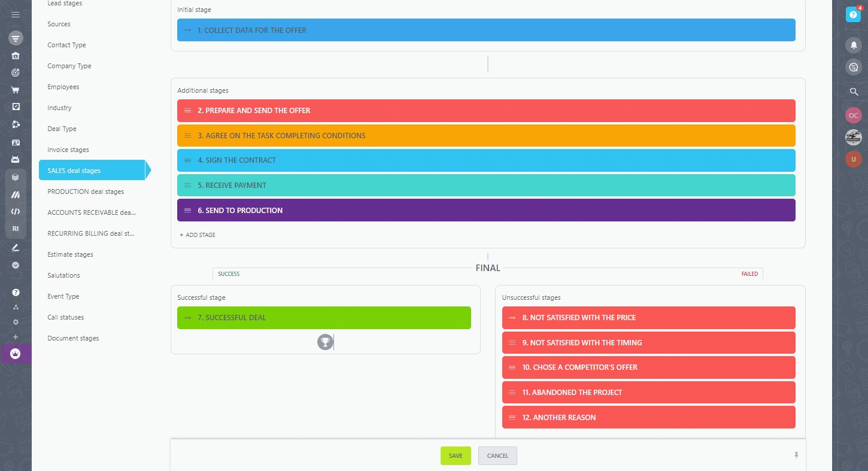Click the green SAVE button
The width and height of the screenshot is (868, 471).
(456, 455)
